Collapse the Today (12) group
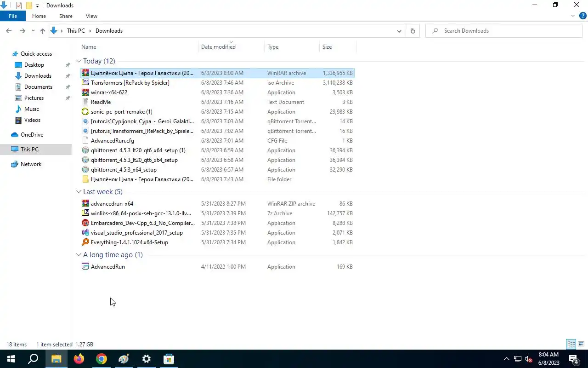588x368 pixels. 79,61
